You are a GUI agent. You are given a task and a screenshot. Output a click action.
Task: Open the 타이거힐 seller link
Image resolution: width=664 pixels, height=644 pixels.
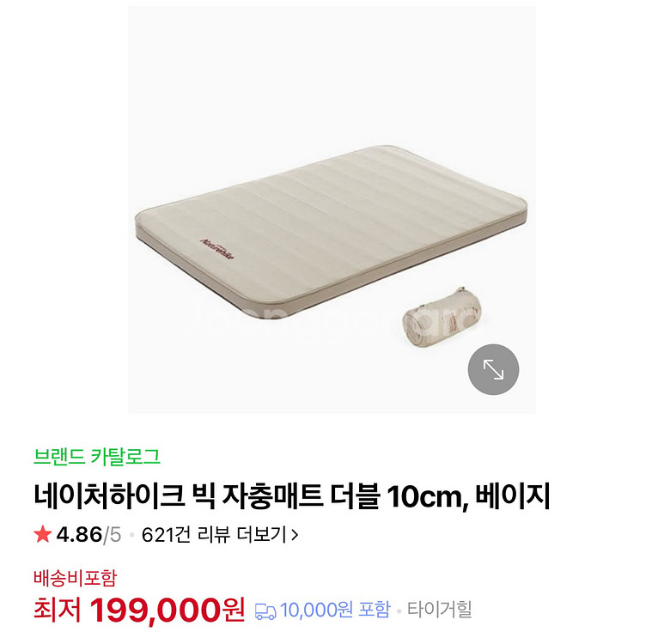click(x=439, y=610)
